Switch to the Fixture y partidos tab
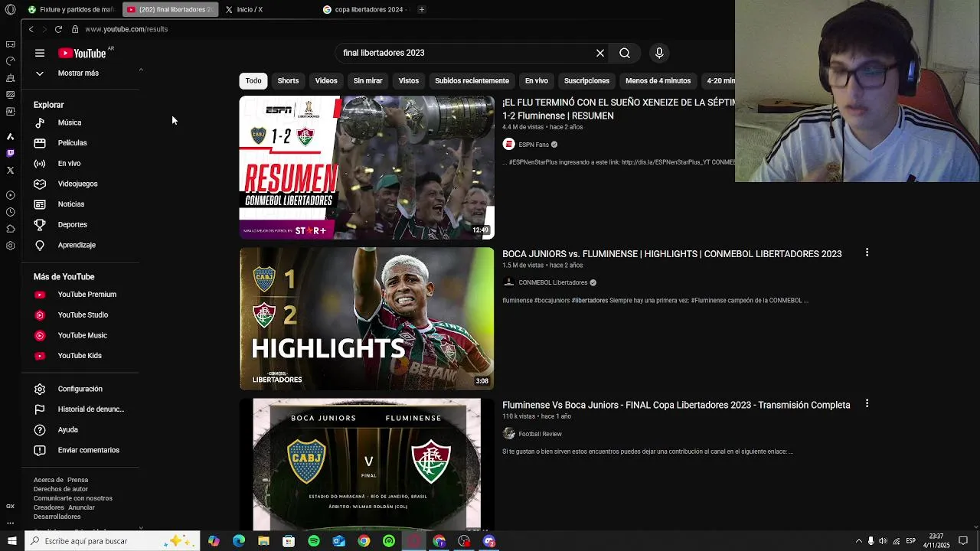 click(70, 9)
